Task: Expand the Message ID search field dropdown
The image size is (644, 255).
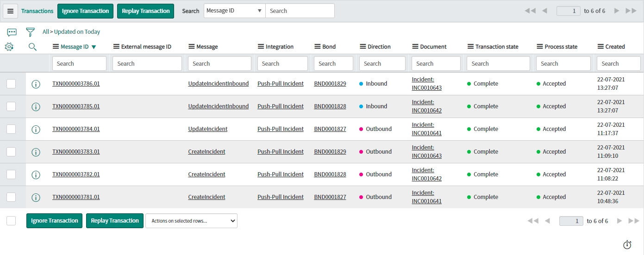Action: tap(234, 11)
